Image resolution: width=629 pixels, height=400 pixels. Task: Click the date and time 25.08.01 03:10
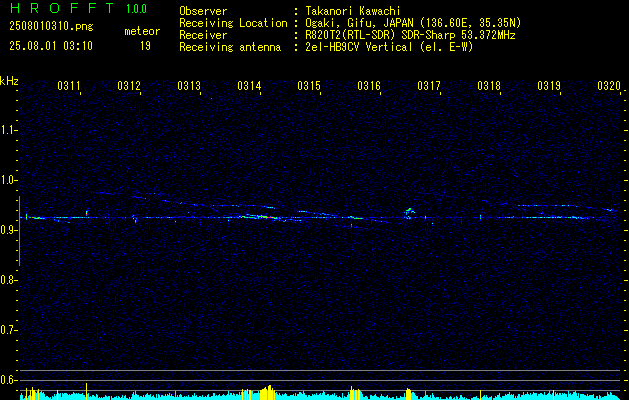click(x=51, y=46)
